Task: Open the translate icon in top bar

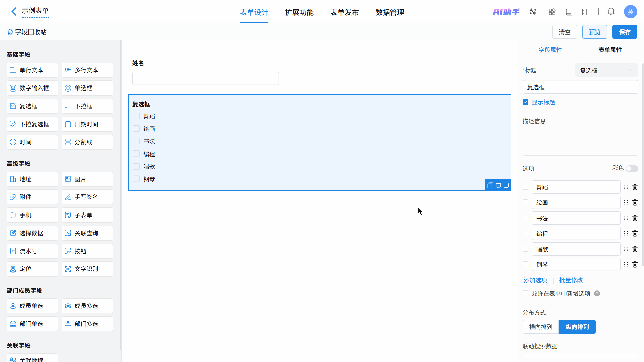Action: coord(533,12)
